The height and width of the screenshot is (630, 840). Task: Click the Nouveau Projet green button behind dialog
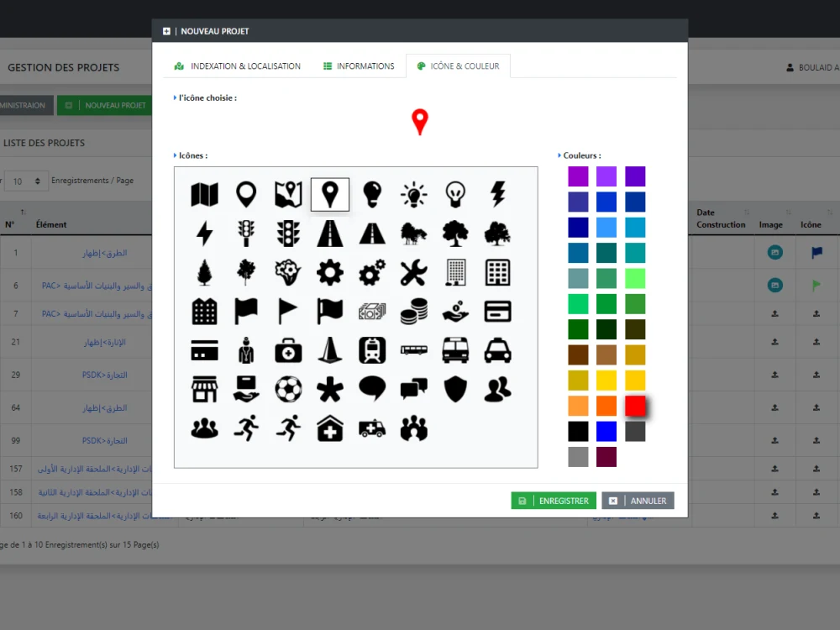pyautogui.click(x=104, y=105)
